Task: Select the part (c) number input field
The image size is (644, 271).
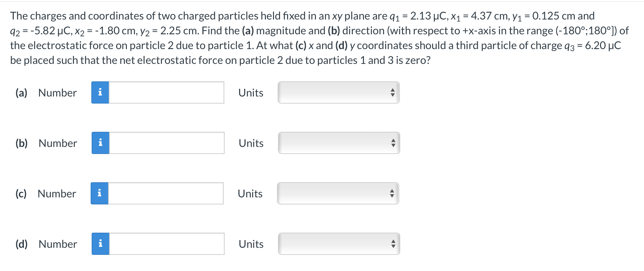Action: point(166,193)
